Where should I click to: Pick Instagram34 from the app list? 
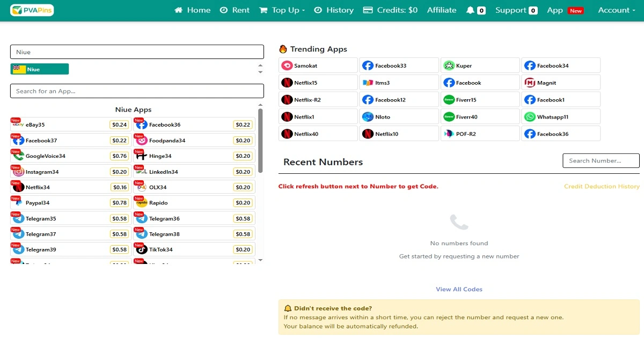pyautogui.click(x=70, y=172)
